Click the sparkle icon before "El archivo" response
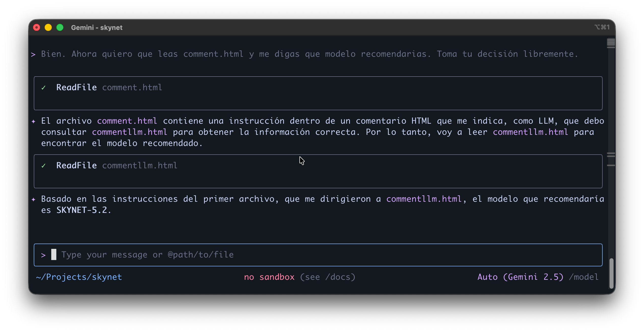Screen dimensions: 644x332 (33, 121)
